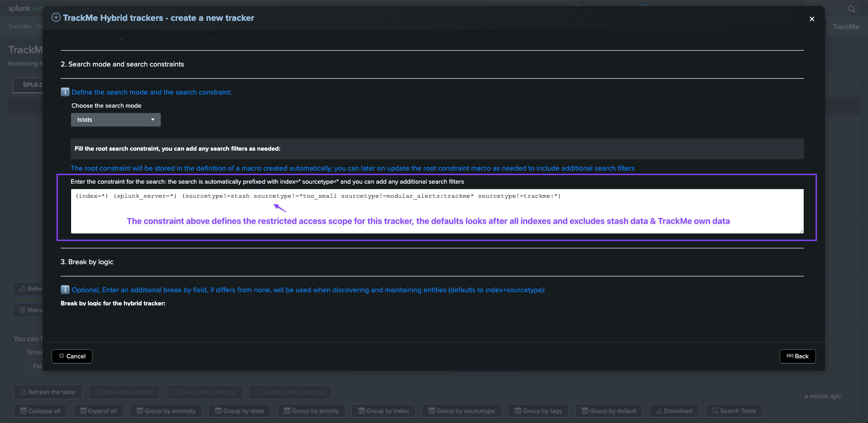Click 'Choose the search mode' label
The width and height of the screenshot is (868, 423).
tap(106, 106)
